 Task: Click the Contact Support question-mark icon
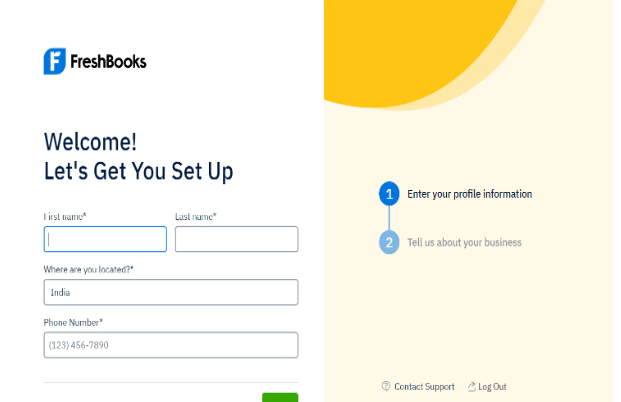386,386
